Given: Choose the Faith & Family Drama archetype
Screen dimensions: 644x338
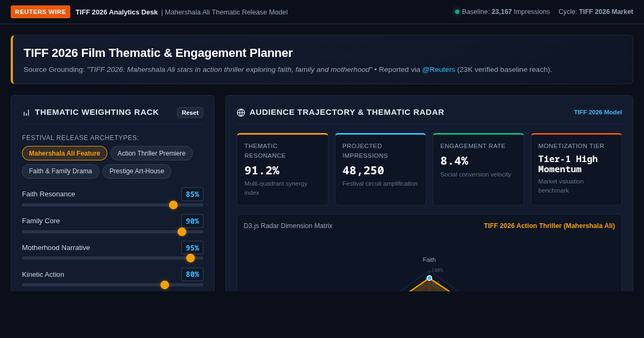Looking at the screenshot, I should coord(61,171).
